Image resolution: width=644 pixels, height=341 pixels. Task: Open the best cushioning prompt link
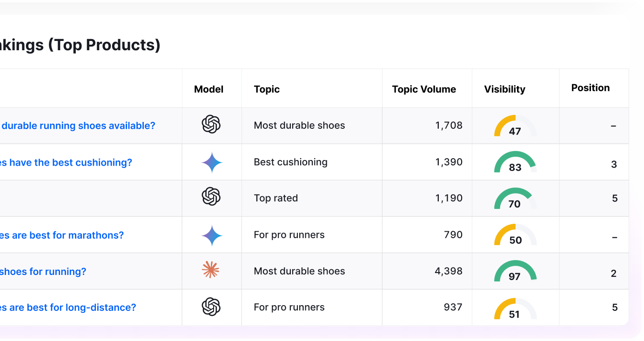66,162
